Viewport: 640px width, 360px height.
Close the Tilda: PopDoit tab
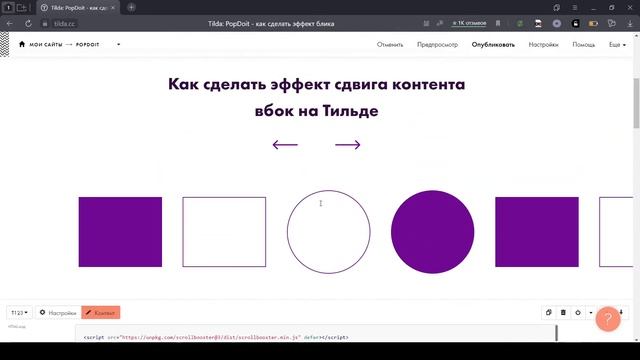tap(113, 8)
